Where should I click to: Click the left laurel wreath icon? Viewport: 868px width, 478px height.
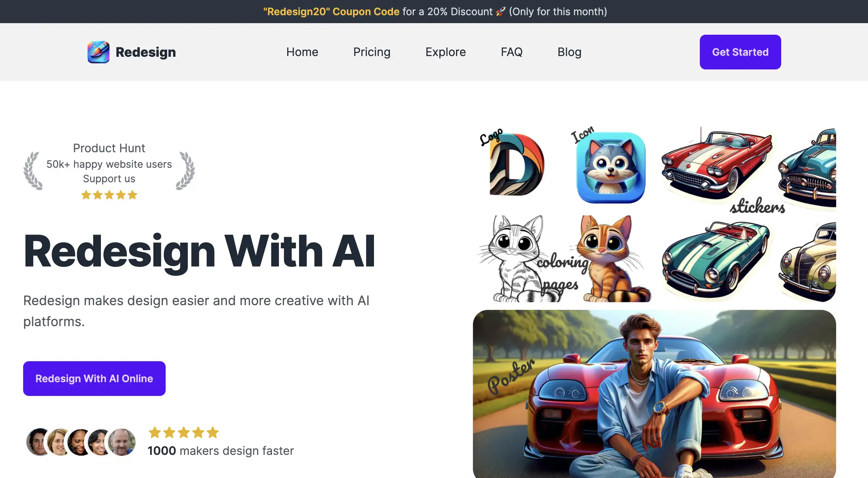pos(33,171)
